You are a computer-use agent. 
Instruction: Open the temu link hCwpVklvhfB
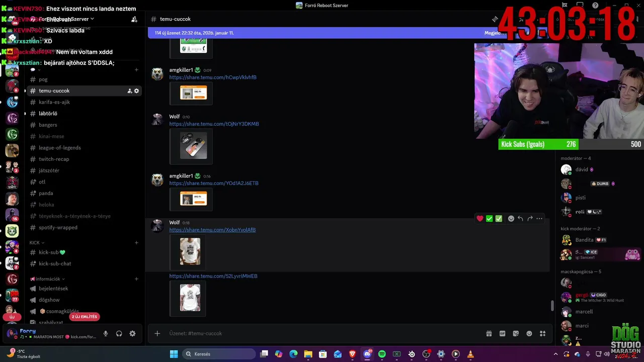tap(213, 77)
